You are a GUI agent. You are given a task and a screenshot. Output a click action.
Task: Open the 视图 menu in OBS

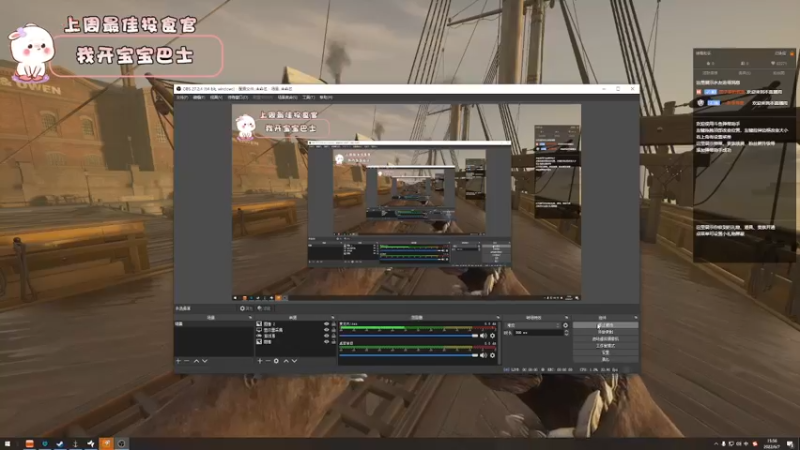pyautogui.click(x=216, y=97)
